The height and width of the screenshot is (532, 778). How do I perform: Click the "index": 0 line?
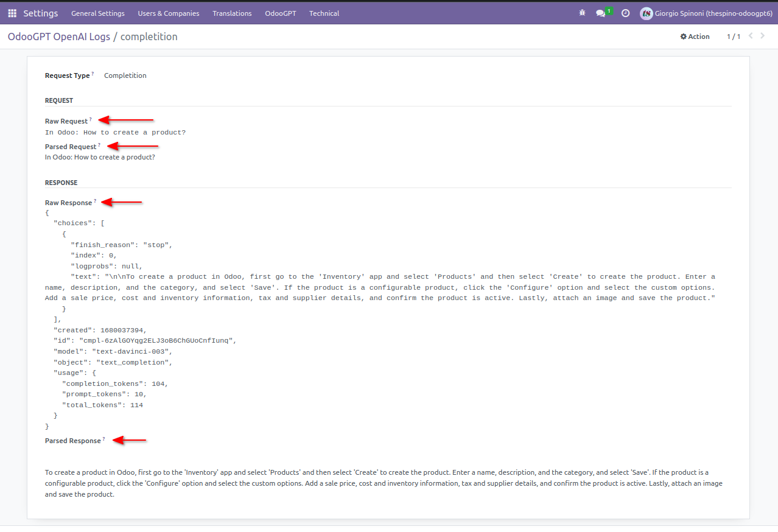pyautogui.click(x=94, y=255)
